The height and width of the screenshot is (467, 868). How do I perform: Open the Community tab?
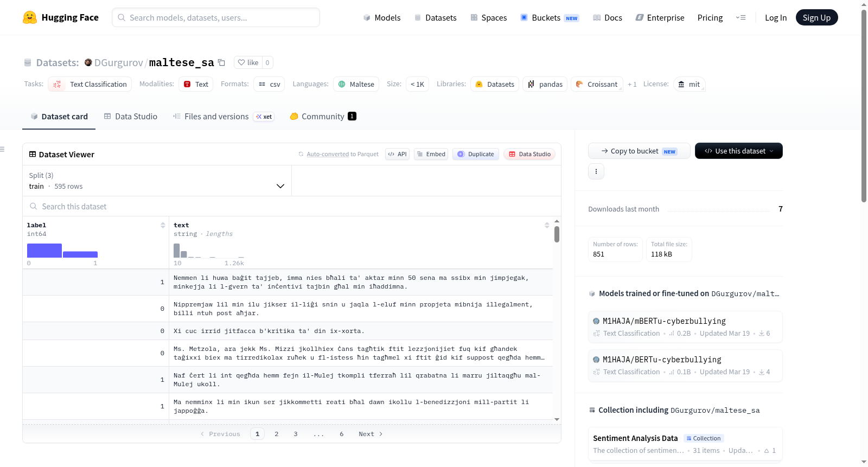pyautogui.click(x=323, y=117)
